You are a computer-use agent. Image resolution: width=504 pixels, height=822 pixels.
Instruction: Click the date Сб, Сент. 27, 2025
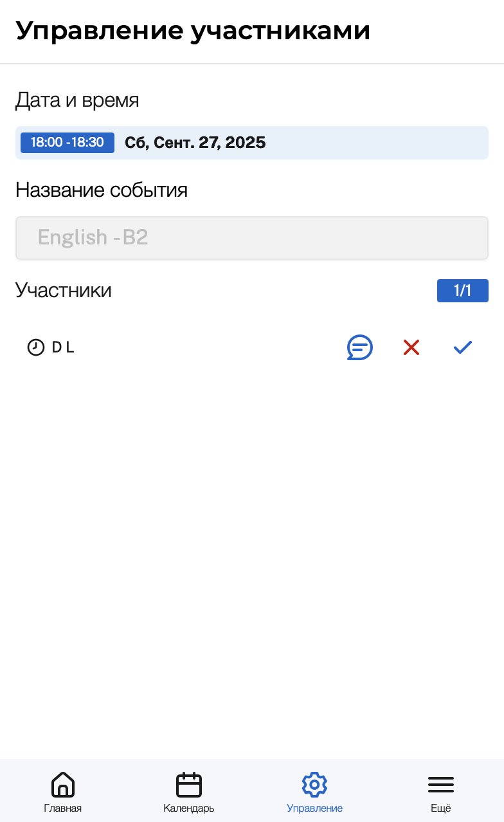point(195,143)
